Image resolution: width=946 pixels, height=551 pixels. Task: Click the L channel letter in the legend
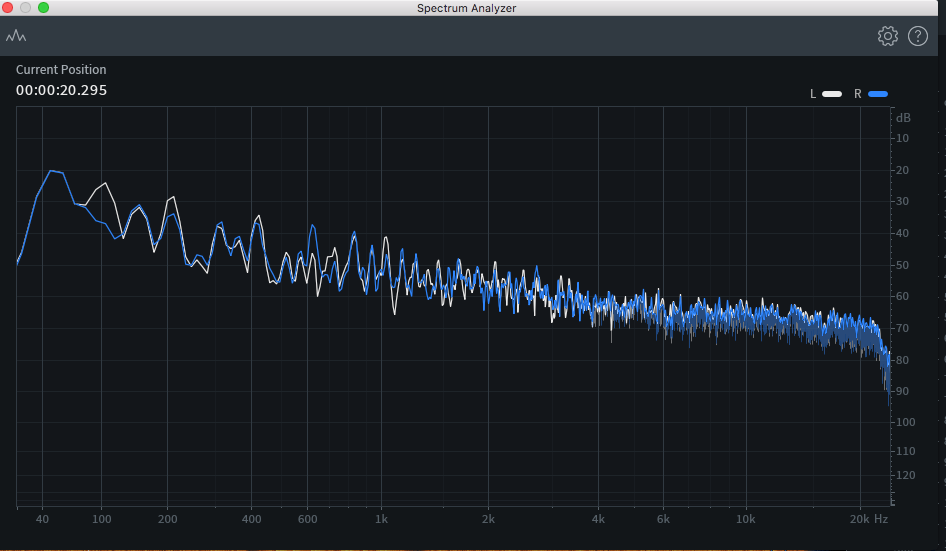[x=813, y=94]
